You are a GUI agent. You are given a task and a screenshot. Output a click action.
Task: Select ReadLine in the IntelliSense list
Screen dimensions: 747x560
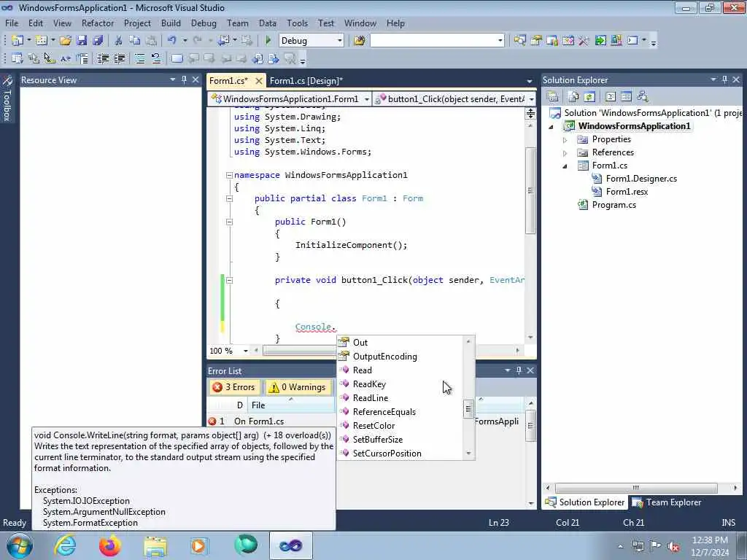click(370, 397)
